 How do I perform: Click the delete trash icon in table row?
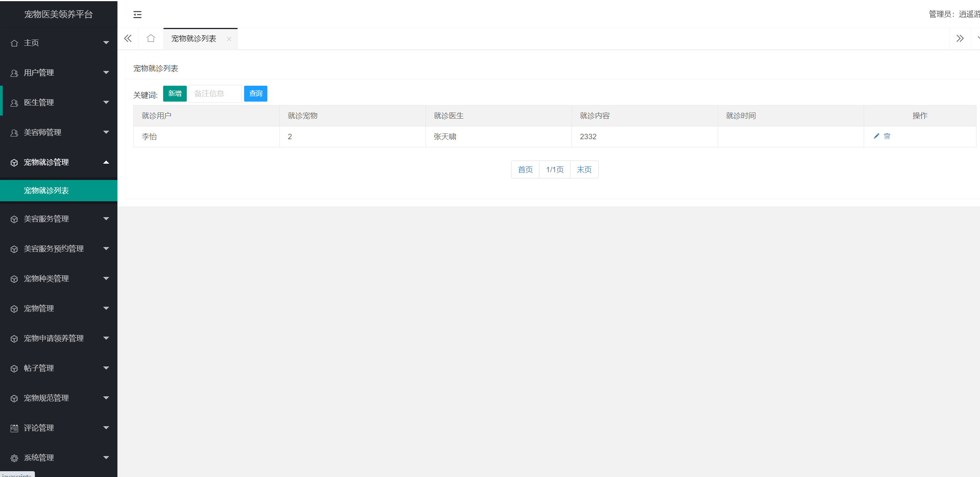pyautogui.click(x=887, y=136)
